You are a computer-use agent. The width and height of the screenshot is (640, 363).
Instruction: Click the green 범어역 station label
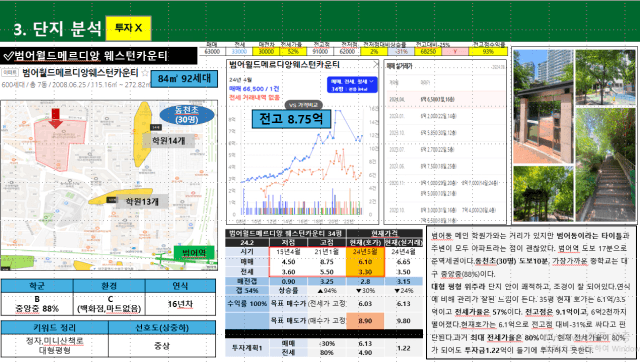click(194, 253)
